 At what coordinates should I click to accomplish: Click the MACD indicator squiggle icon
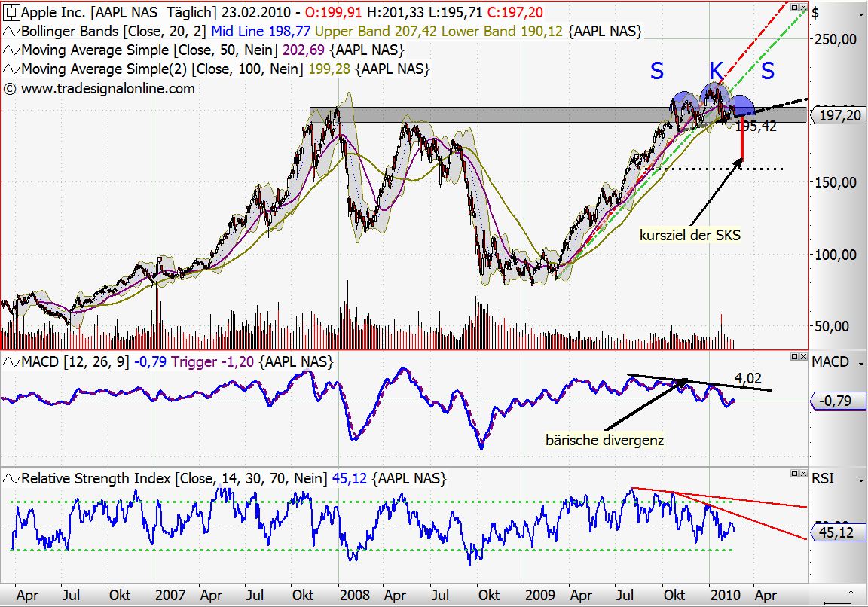pos(11,361)
